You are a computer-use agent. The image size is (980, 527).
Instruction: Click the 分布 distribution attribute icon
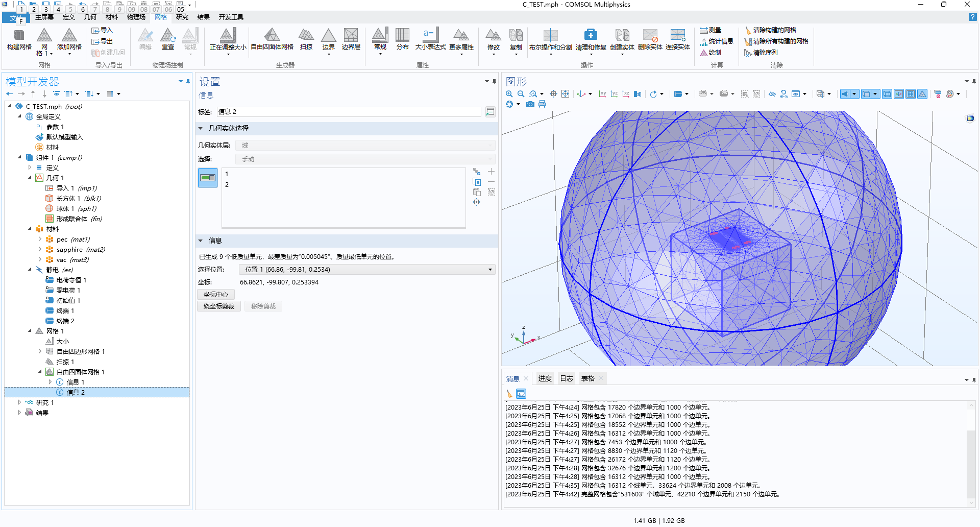(403, 40)
